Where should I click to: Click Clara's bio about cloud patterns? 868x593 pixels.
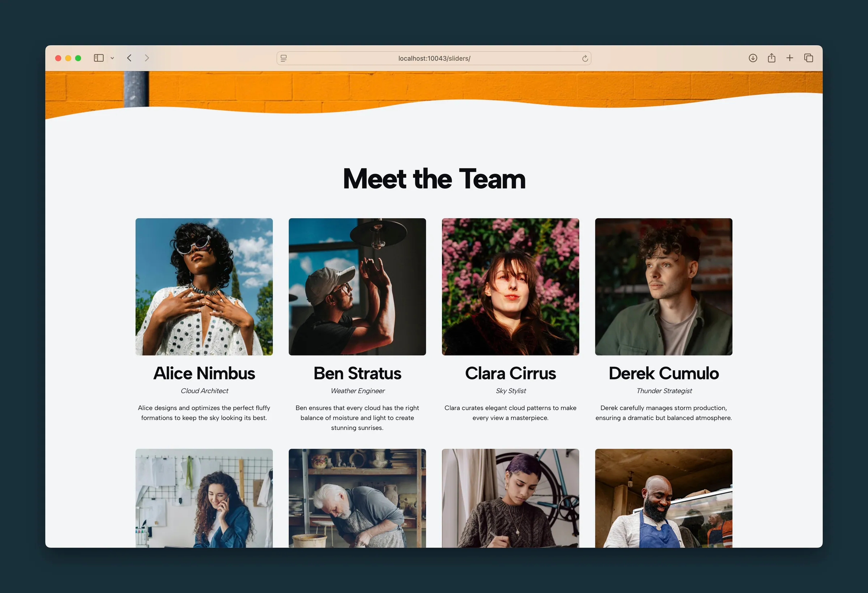point(511,413)
